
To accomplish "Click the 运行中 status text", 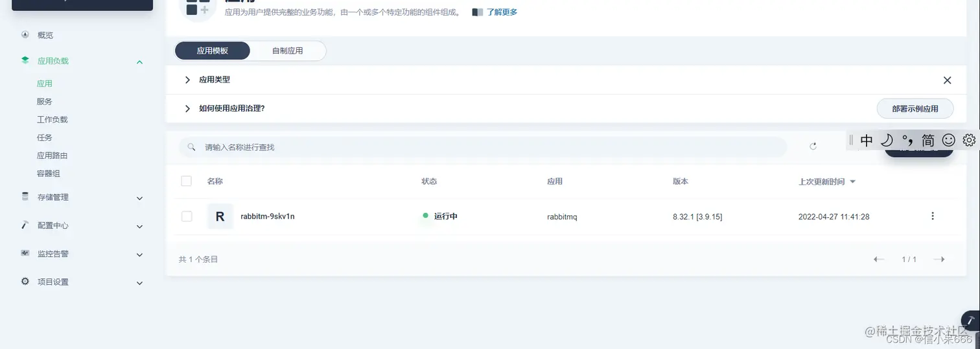I will 446,216.
